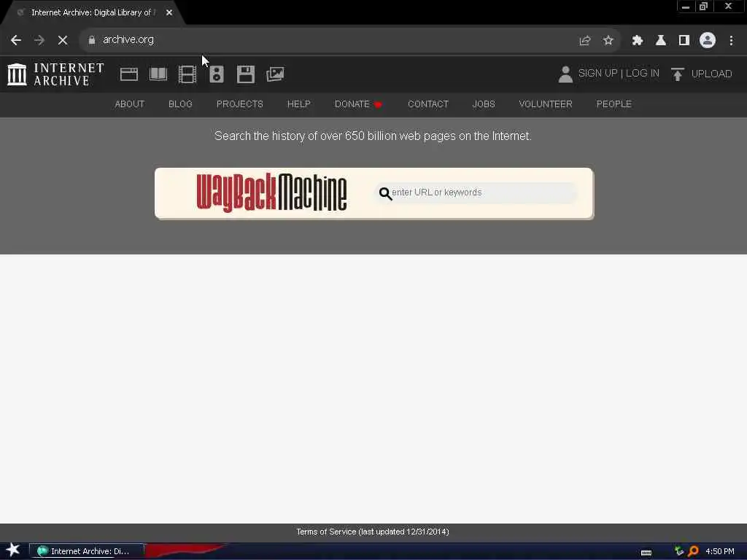This screenshot has width=747, height=560.
Task: Stop loading the page
Action: pyautogui.click(x=63, y=40)
